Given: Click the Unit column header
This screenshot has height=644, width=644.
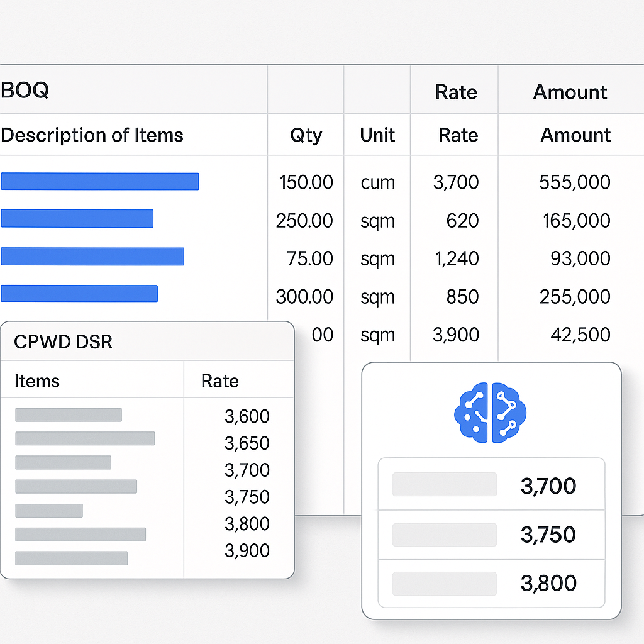Looking at the screenshot, I should pos(377,135).
